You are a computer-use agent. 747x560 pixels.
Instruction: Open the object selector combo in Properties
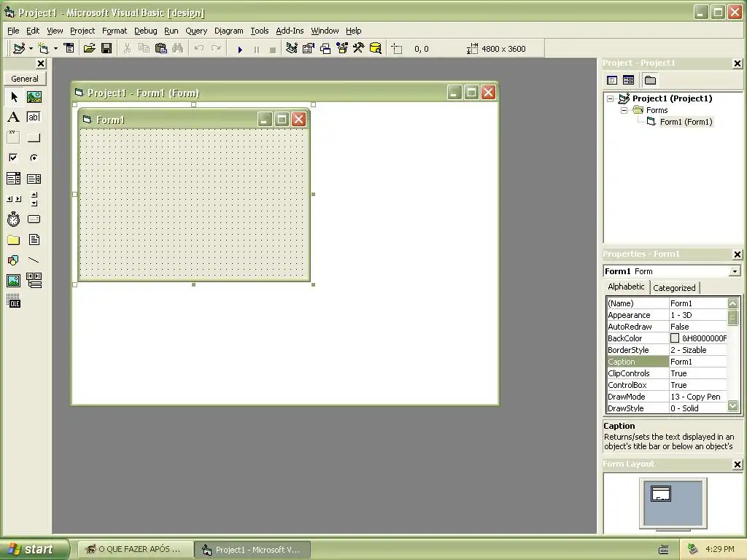tap(735, 271)
